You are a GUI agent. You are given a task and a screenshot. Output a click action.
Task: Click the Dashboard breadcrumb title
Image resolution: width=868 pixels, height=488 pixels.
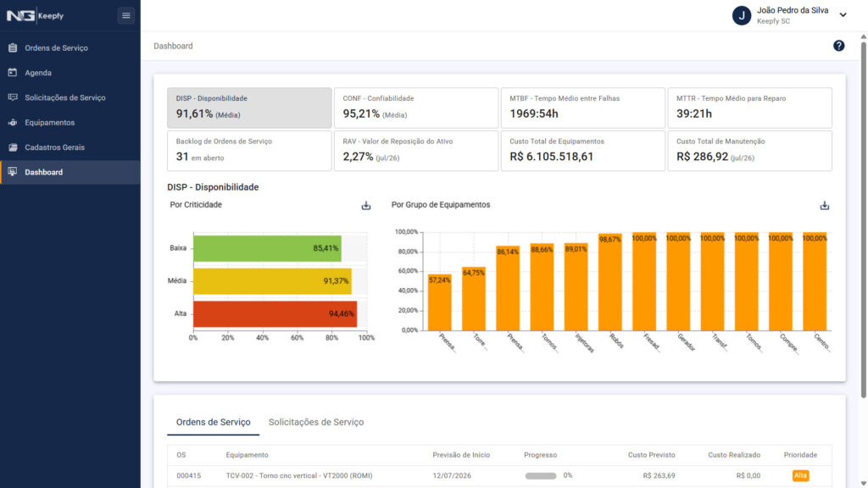(x=173, y=46)
